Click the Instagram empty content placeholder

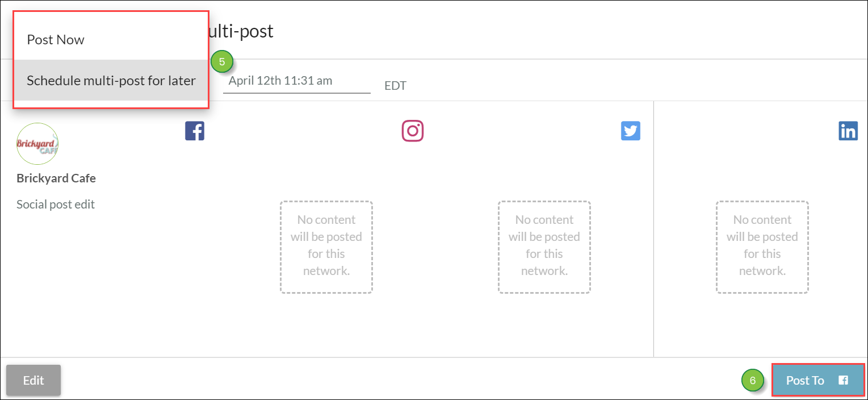click(326, 247)
